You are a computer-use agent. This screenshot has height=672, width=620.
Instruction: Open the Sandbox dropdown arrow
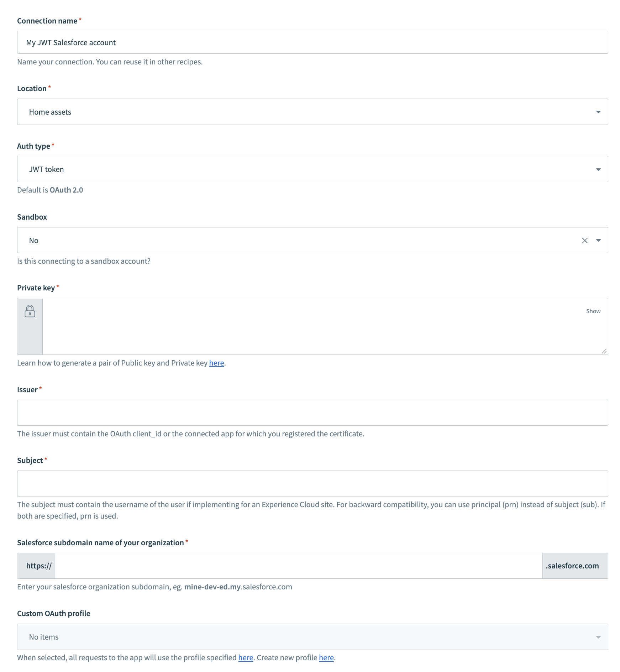click(599, 240)
